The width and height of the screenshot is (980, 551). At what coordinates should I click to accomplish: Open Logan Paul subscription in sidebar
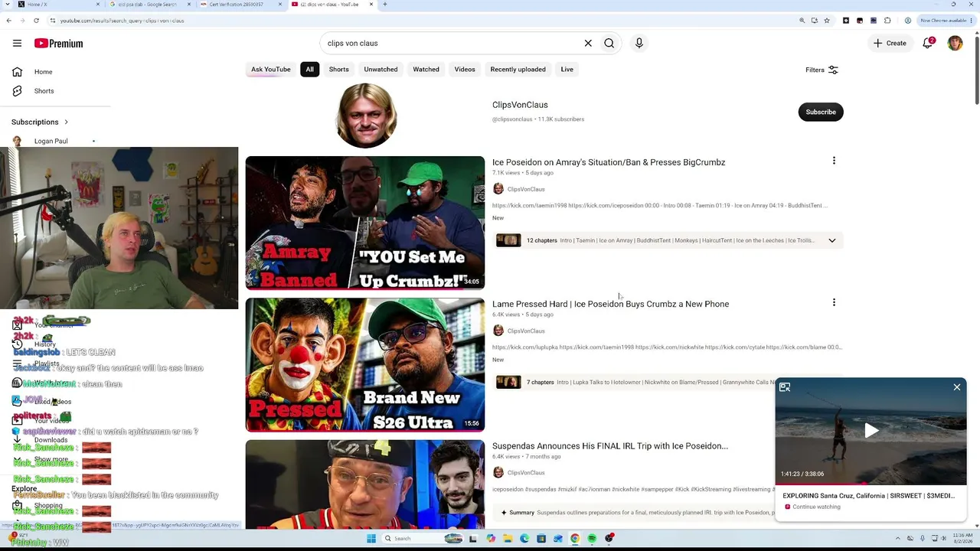51,141
